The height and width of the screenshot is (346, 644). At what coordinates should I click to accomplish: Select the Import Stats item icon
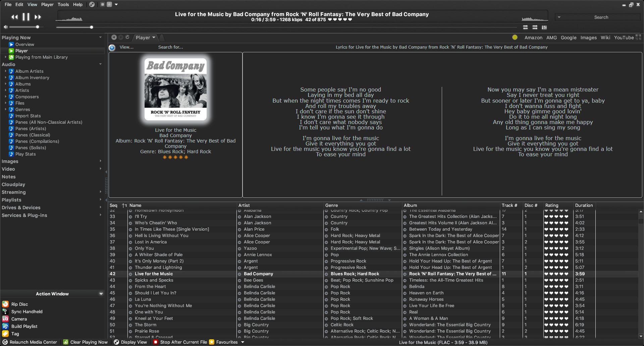(x=11, y=116)
